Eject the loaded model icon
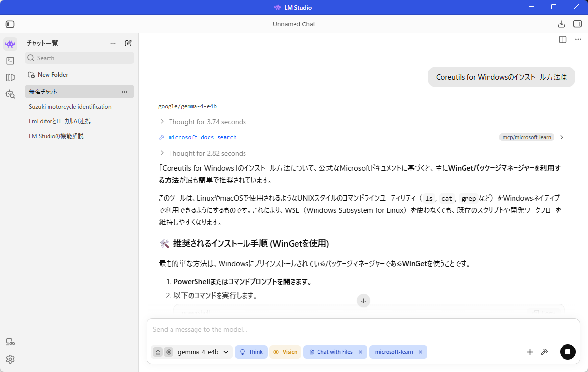588x372 pixels. point(158,352)
